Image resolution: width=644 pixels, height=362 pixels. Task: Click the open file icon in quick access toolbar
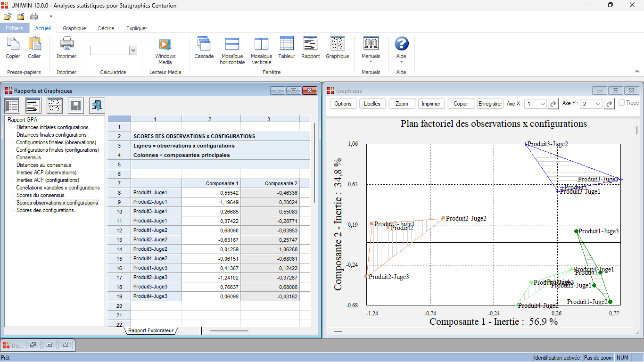8,16
